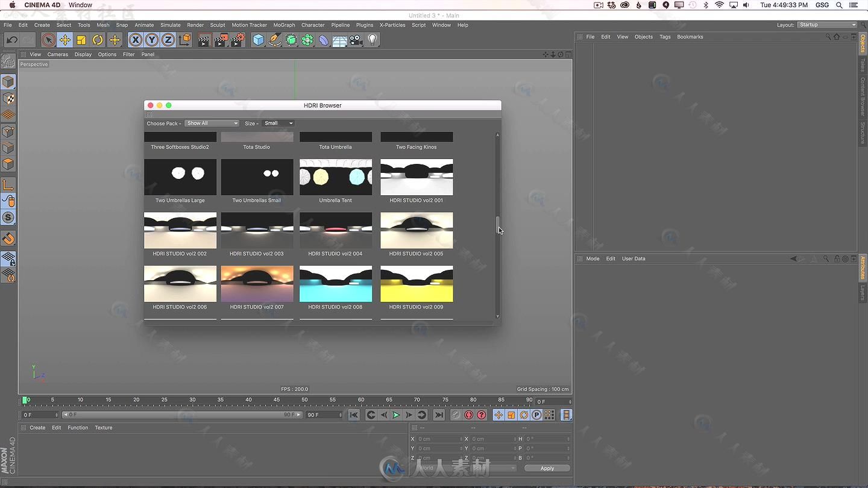Open the Simulate menu
This screenshot has height=488, width=868.
click(170, 25)
